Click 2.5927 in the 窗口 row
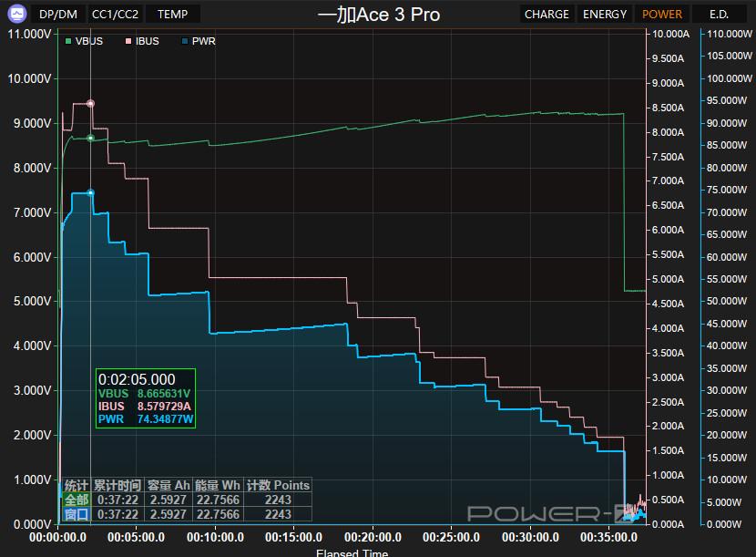The height and width of the screenshot is (557, 756). tap(169, 514)
